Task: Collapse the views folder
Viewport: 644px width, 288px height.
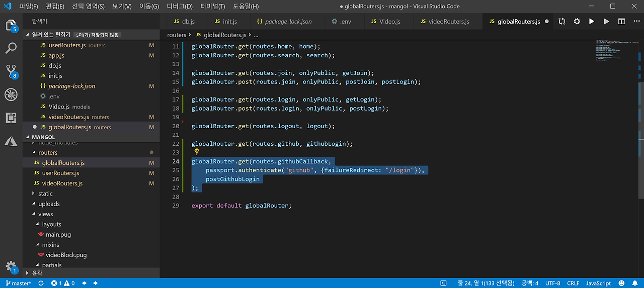Action: point(45,214)
